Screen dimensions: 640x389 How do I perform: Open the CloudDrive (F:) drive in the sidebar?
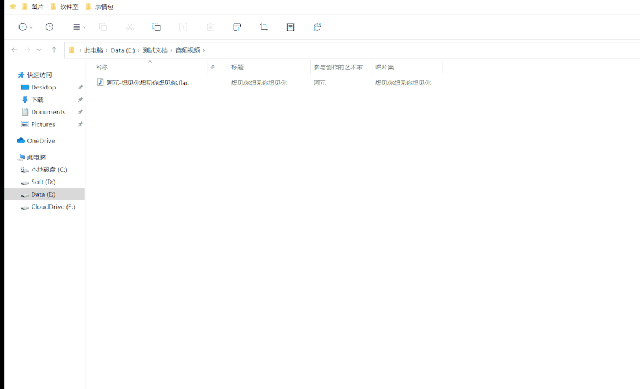[53, 207]
